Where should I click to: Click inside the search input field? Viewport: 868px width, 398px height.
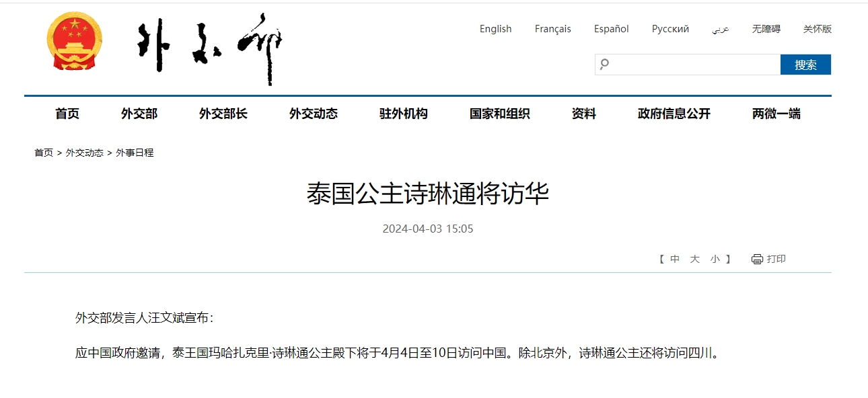pyautogui.click(x=693, y=65)
